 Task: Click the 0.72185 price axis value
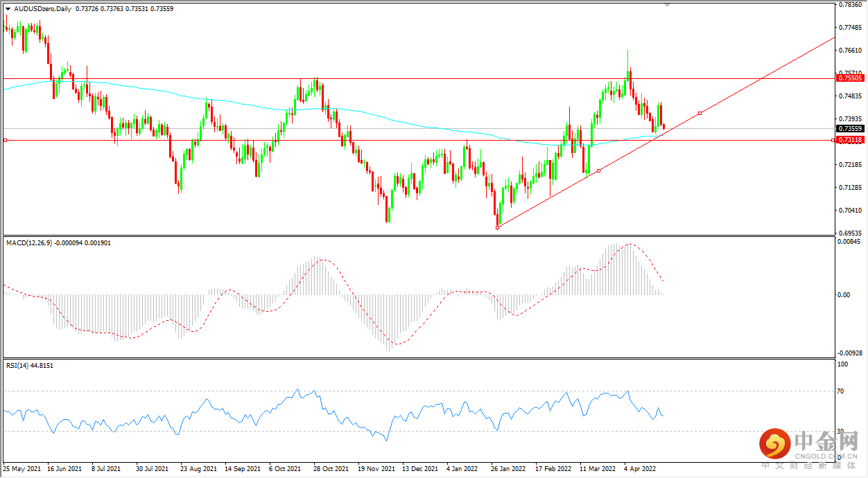pos(850,165)
